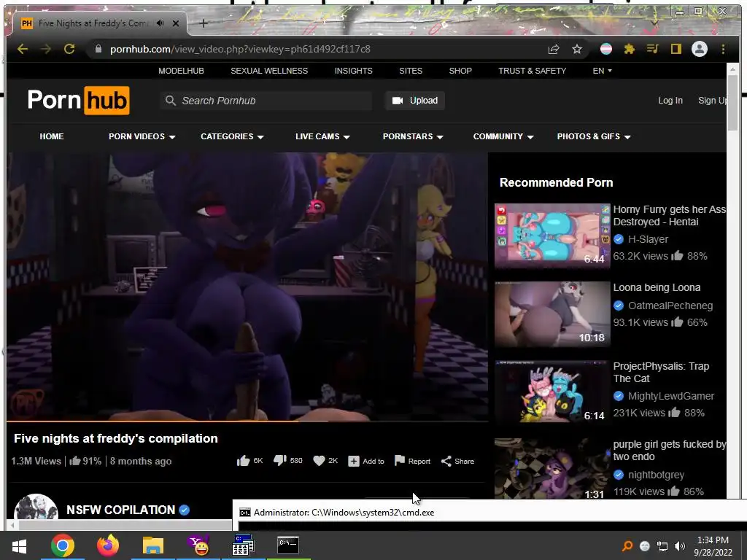Open the SEXUAL WELLNESS top link
The image size is (747, 560).
[269, 71]
